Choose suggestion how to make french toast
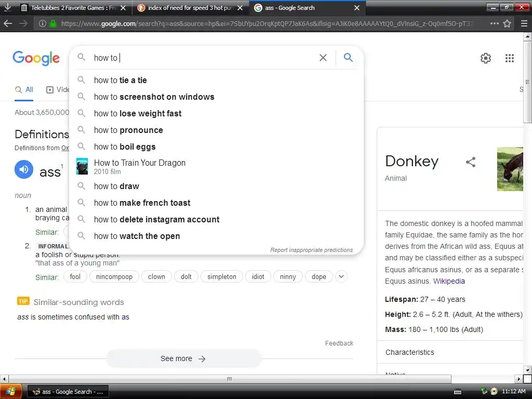Screen dimensions: 532x399 coord(216,203)
